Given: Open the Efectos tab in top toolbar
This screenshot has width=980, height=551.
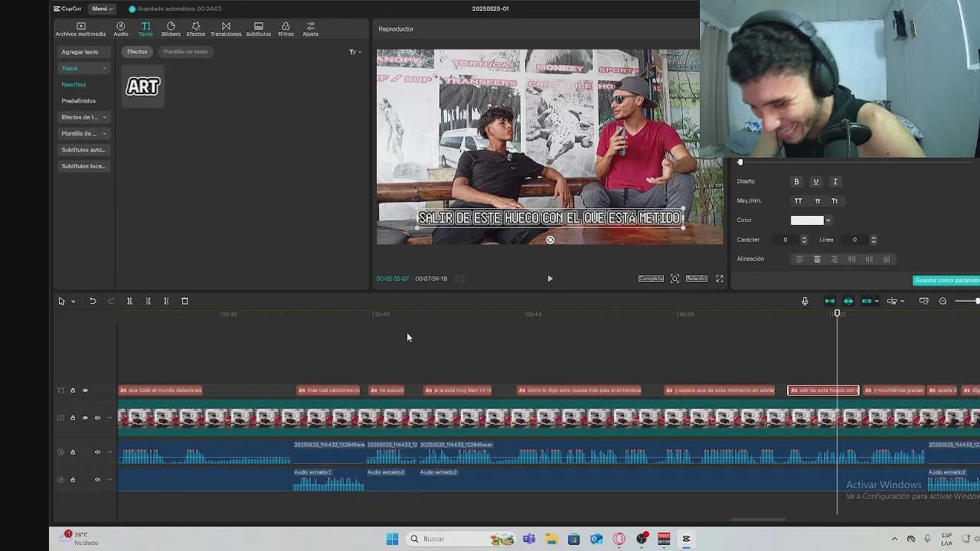Looking at the screenshot, I should pos(196,29).
